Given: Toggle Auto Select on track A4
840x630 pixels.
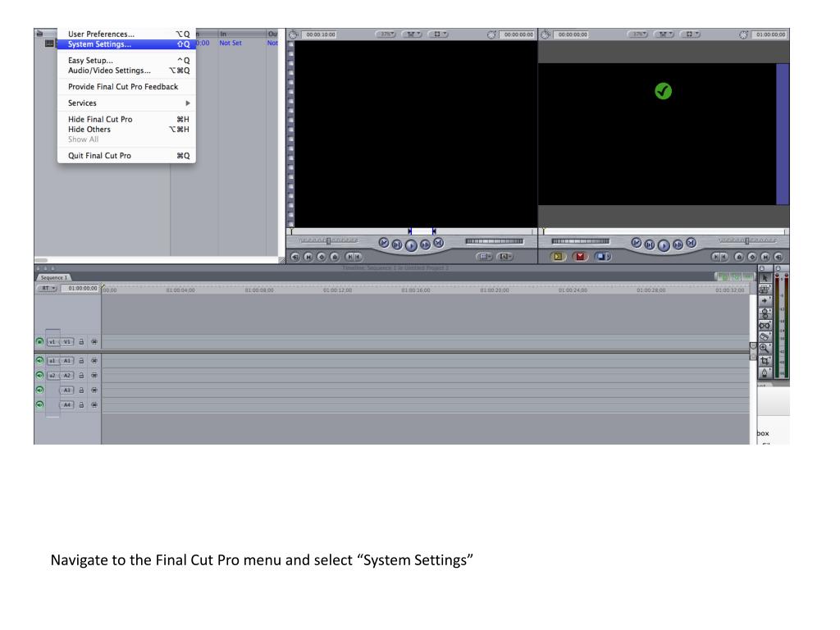Looking at the screenshot, I should [94, 405].
